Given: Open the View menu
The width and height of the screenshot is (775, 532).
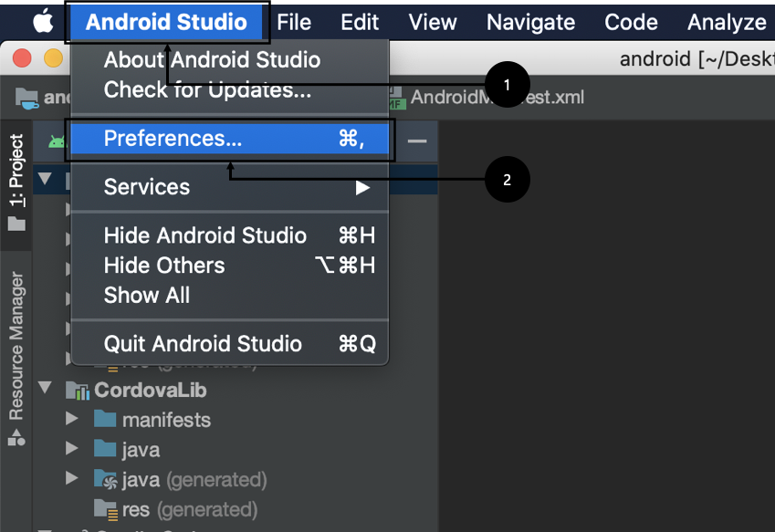Looking at the screenshot, I should click(433, 22).
